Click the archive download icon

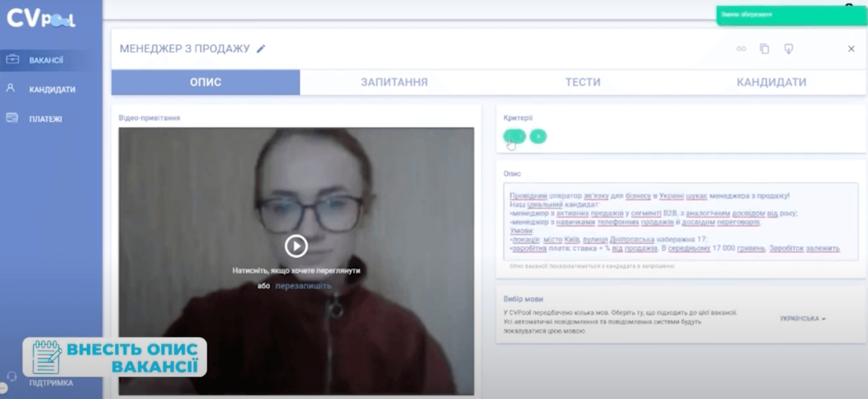click(788, 49)
